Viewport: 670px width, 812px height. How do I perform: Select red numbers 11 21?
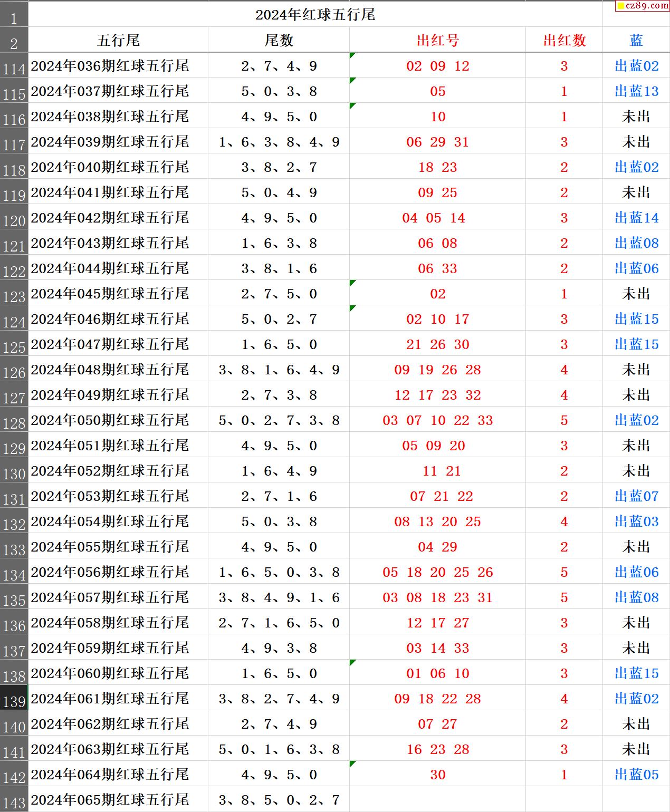pyautogui.click(x=437, y=470)
